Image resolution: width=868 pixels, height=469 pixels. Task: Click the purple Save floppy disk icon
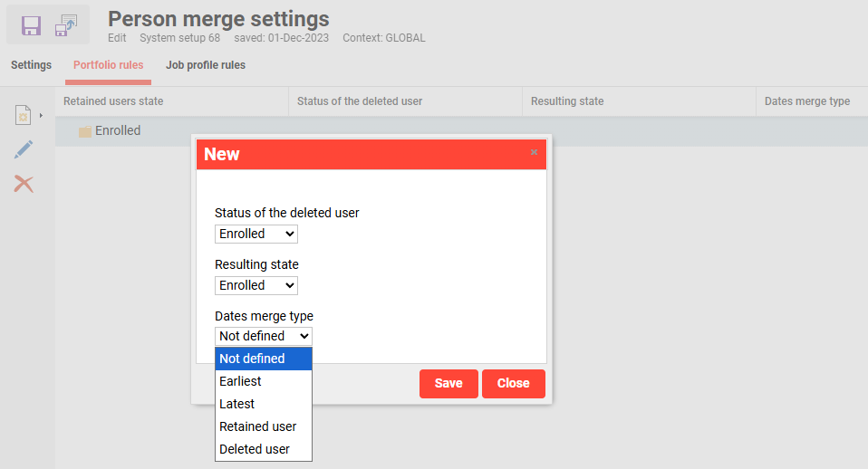pos(32,25)
